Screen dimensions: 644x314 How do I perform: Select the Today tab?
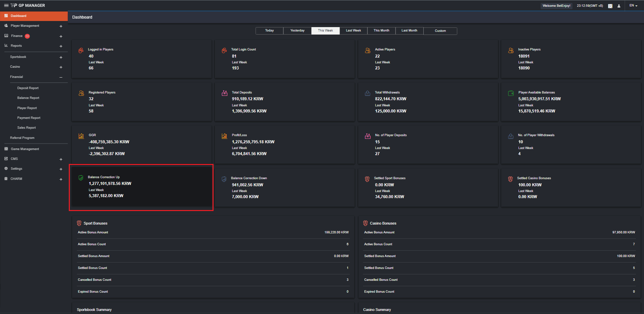269,31
